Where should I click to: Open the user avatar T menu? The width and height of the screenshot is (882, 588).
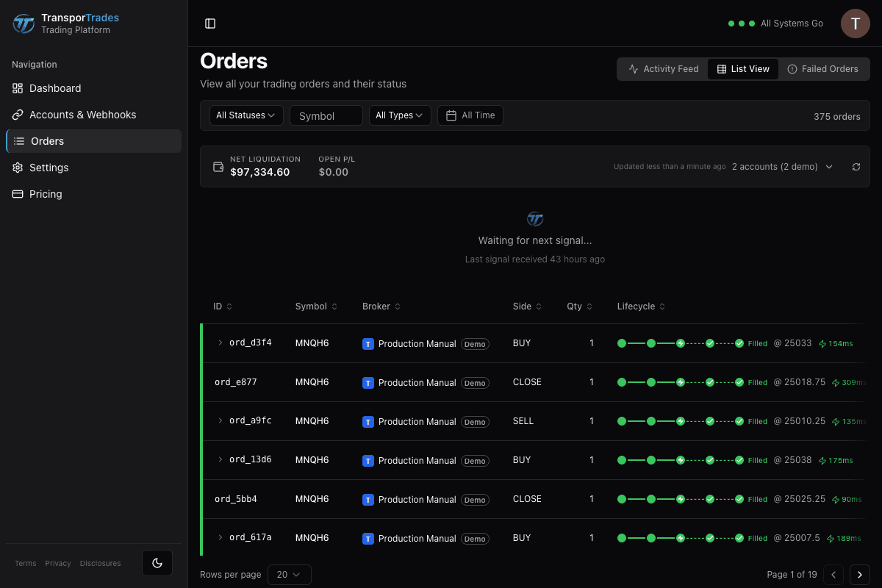point(856,24)
